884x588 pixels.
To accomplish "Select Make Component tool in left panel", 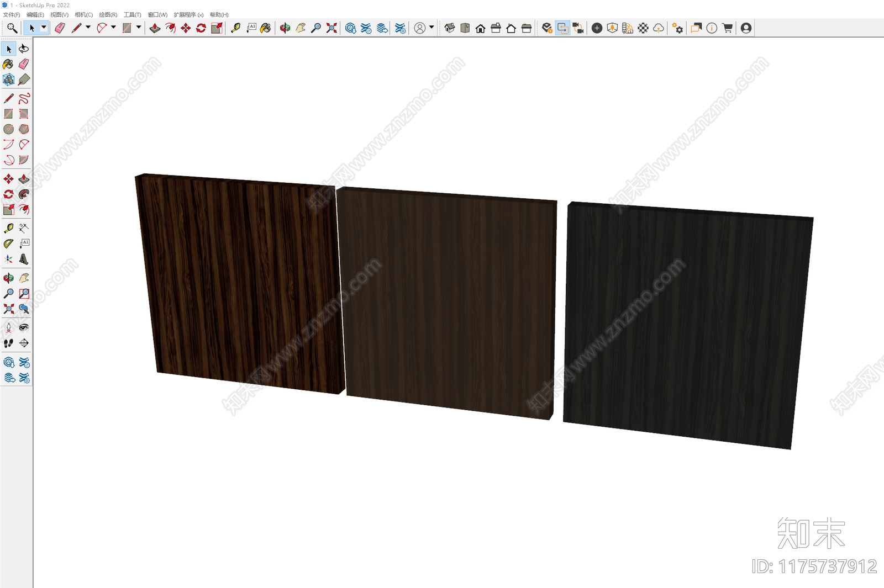I will coord(8,80).
